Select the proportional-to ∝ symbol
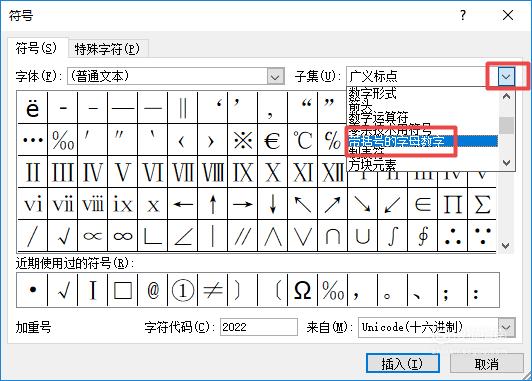 pos(93,236)
